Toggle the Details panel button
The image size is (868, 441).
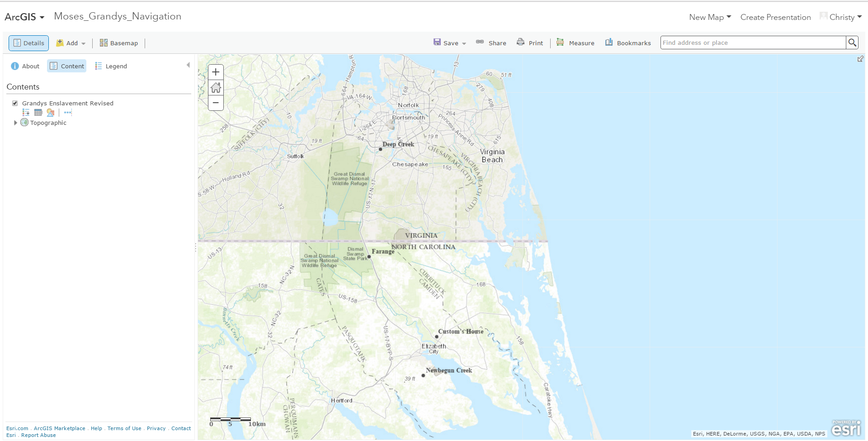coord(29,43)
